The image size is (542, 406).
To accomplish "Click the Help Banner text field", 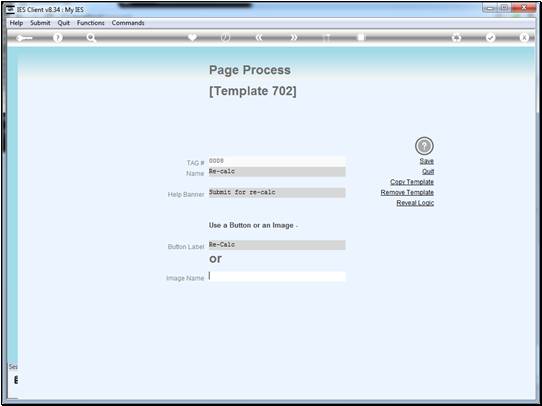I will click(277, 192).
